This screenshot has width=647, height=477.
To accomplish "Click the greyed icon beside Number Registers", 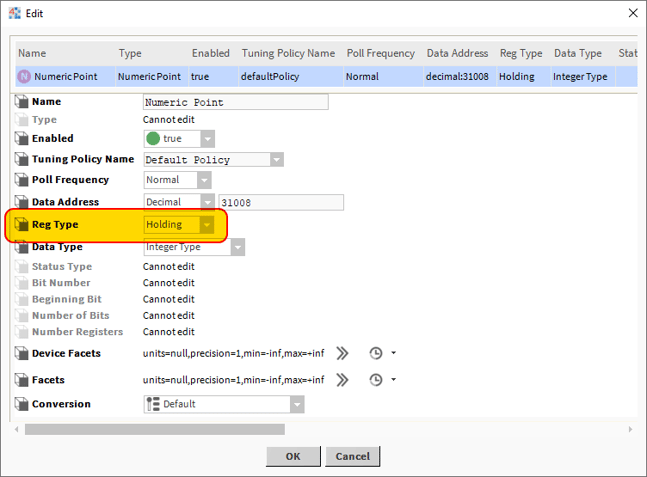I will click(21, 332).
